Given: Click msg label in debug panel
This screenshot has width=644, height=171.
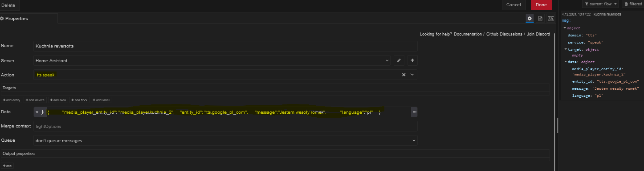Looking at the screenshot, I should pyautogui.click(x=566, y=20).
